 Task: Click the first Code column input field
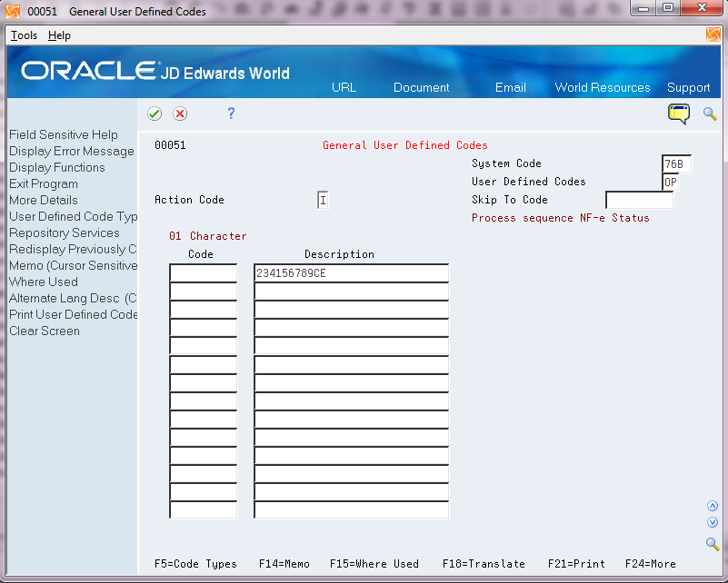click(x=204, y=272)
